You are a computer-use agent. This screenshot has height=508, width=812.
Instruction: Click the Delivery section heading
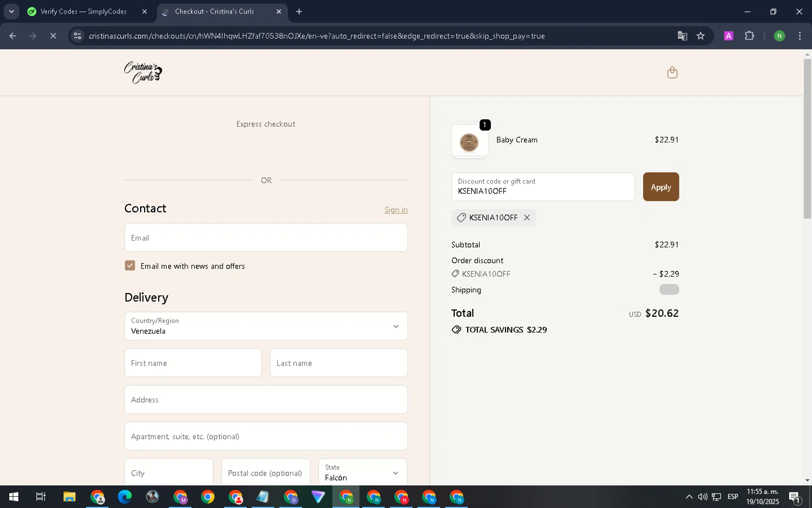(146, 297)
